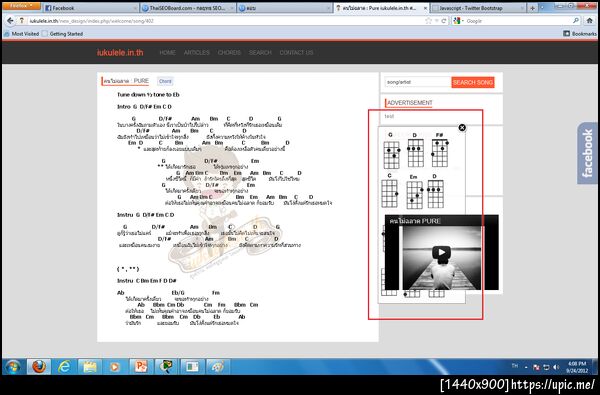
Task: Open the CONTACT US nav item
Action: (x=296, y=52)
